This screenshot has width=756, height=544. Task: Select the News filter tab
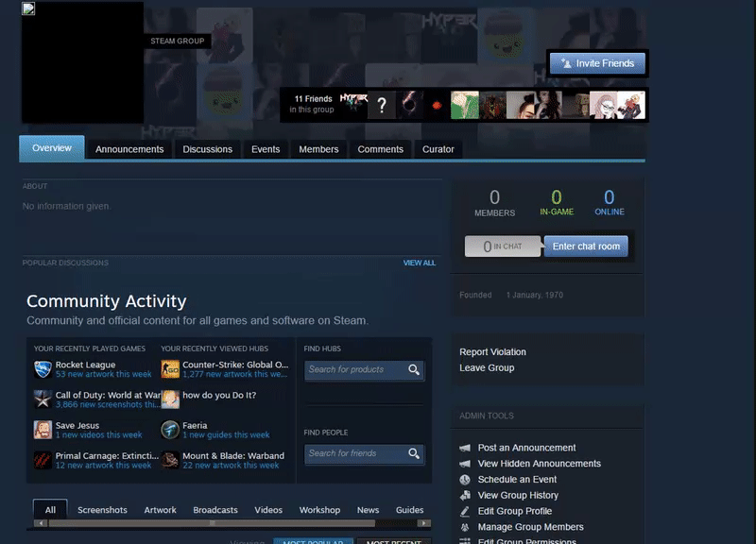point(368,510)
